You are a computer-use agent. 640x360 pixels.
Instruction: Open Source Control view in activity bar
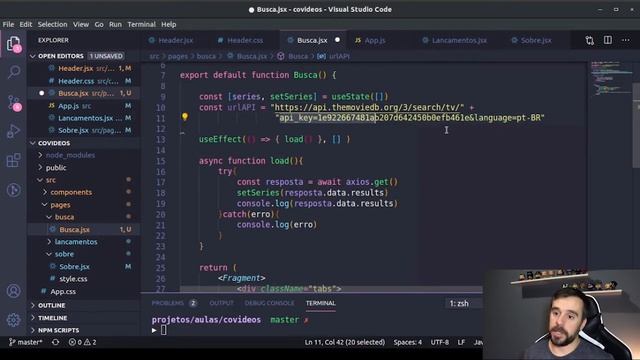pyautogui.click(x=13, y=102)
